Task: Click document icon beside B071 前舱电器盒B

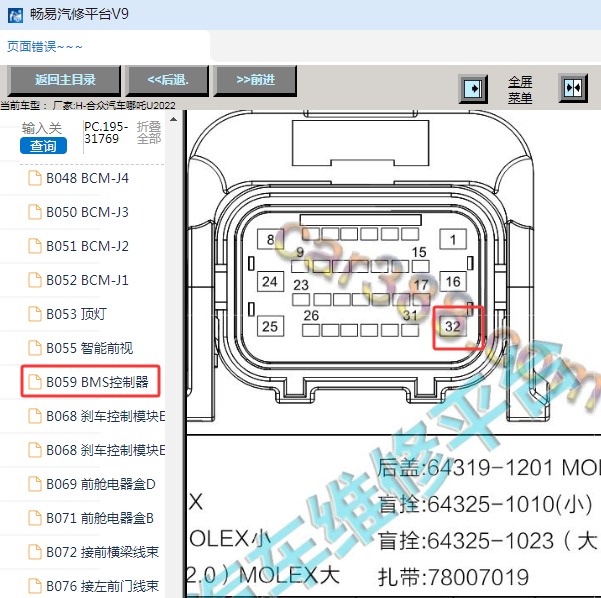Action: [35, 518]
